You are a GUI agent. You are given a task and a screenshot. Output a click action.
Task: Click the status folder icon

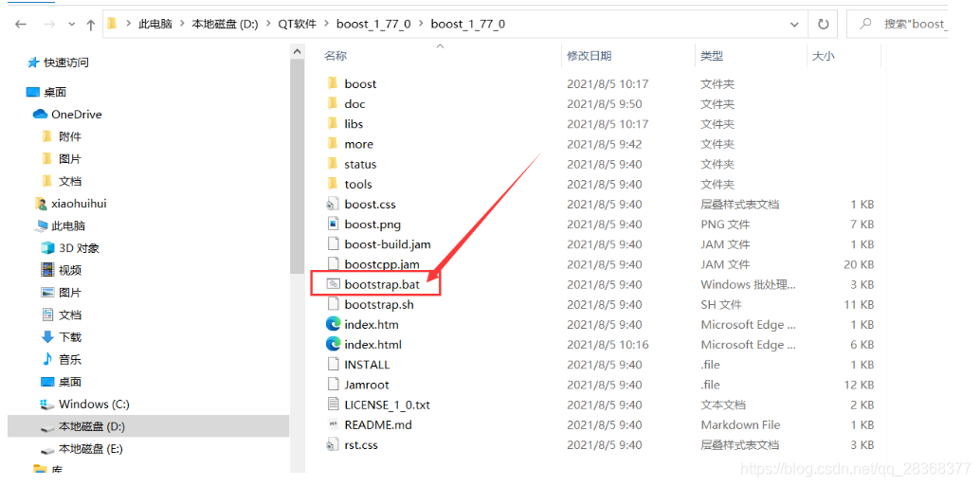click(333, 164)
